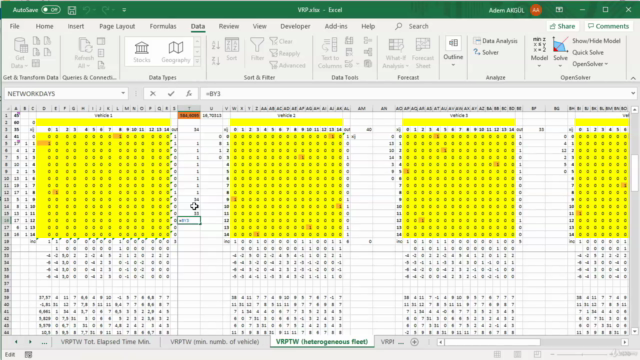Viewport: 640px width, 360px height.
Task: Click the horizontal scrollbar thumb
Action: 492,342
